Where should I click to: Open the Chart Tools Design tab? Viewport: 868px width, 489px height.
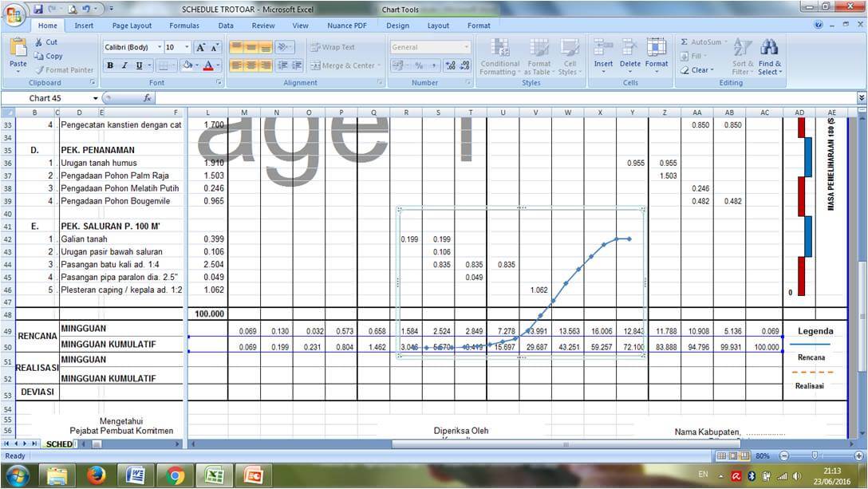click(x=398, y=25)
